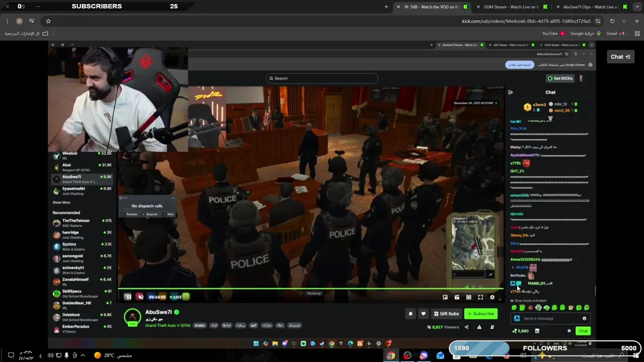Screen dimensions: 644x362
Task: Open the YouTube bookmark
Action: click(x=553, y=34)
